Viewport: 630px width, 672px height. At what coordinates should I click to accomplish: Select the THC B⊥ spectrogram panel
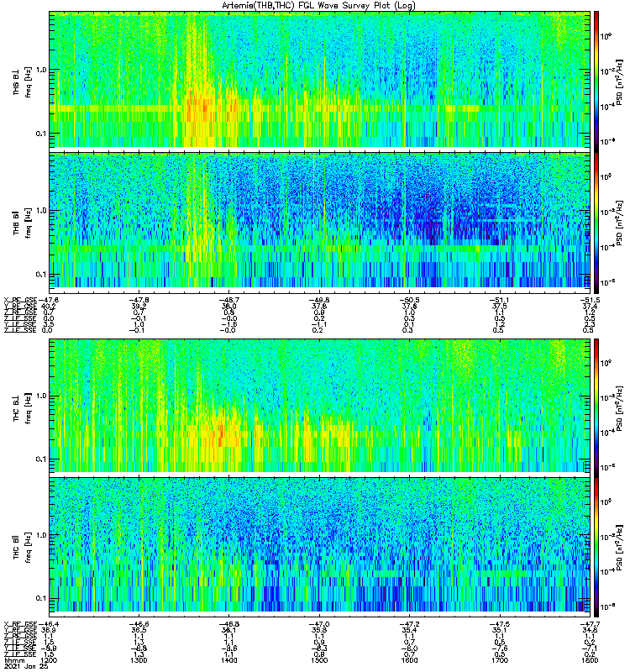pos(320,405)
